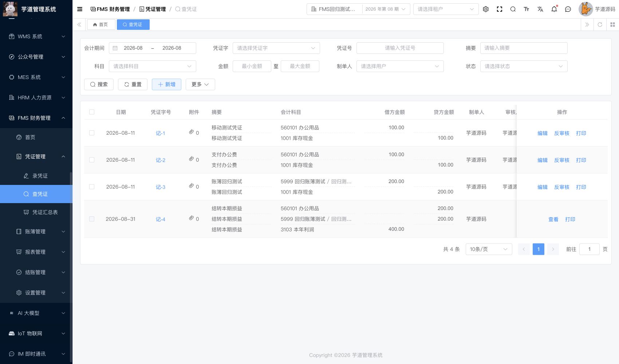
Task: Click the system logo rabbit image
Action: (10, 9)
